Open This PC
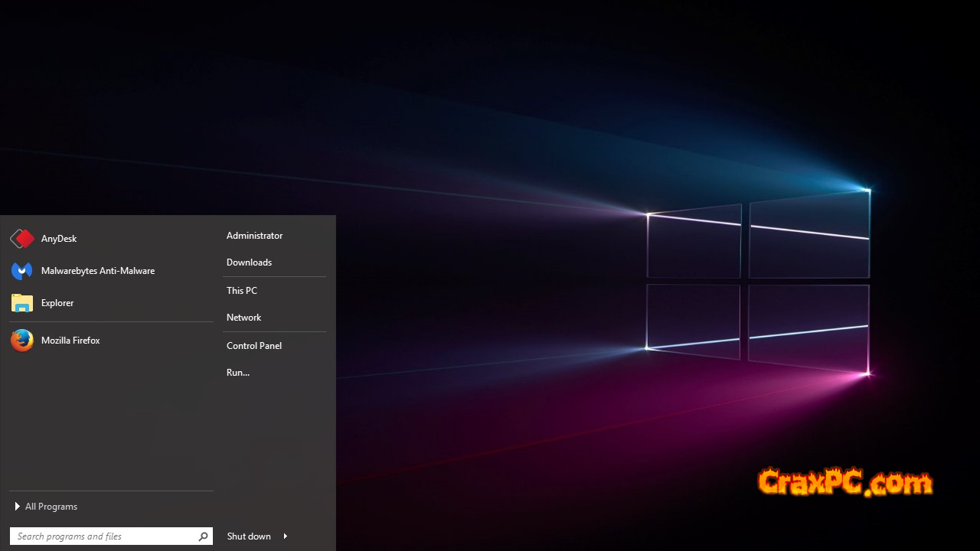 (242, 291)
